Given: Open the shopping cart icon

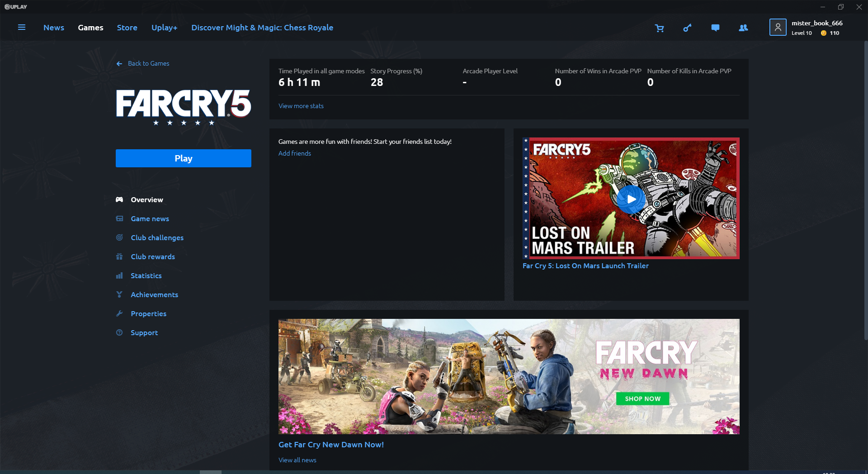Looking at the screenshot, I should point(660,28).
